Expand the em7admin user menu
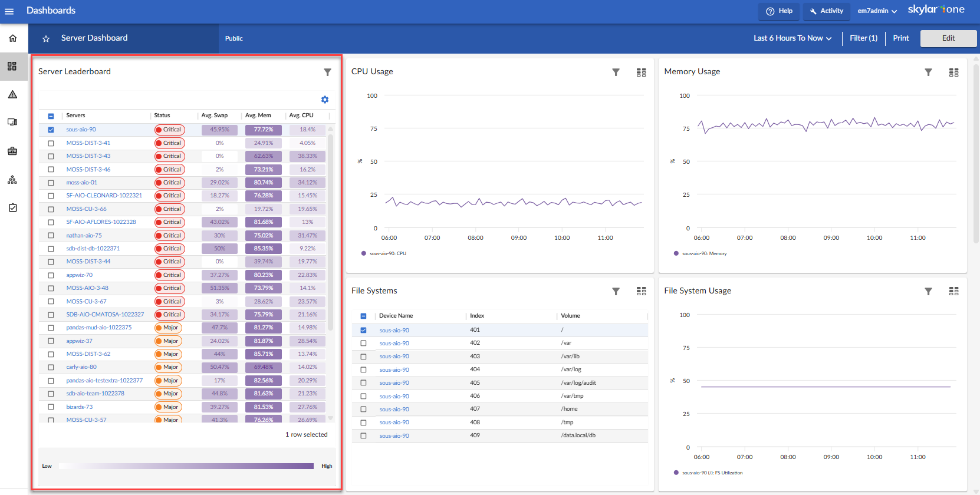Image resolution: width=980 pixels, height=495 pixels. click(x=877, y=11)
